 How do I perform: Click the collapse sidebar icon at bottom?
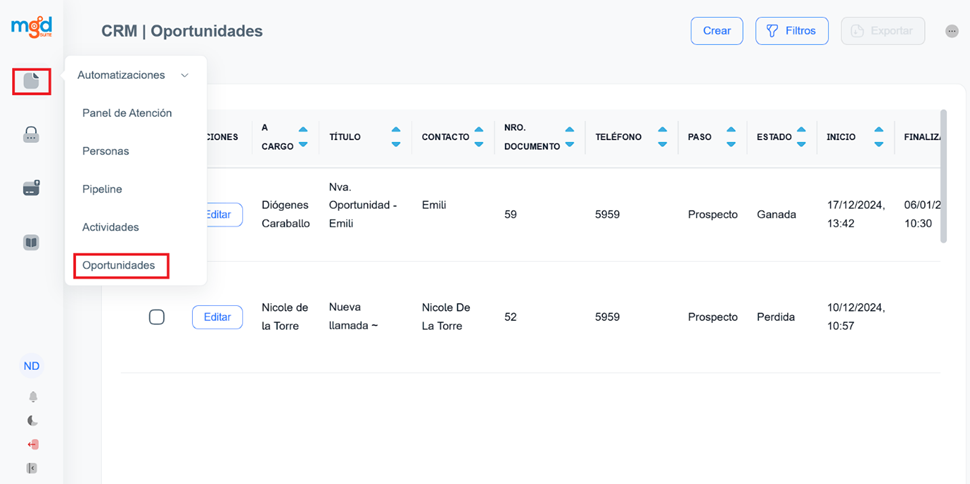click(x=32, y=468)
